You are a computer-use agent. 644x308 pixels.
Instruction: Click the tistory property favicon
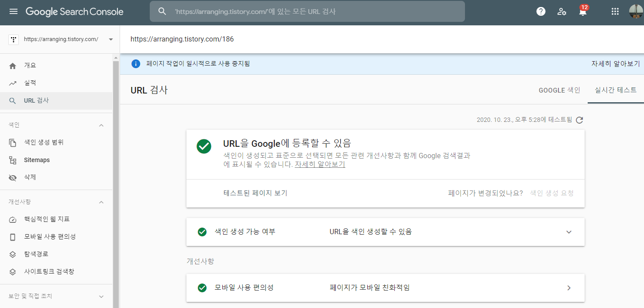click(13, 39)
